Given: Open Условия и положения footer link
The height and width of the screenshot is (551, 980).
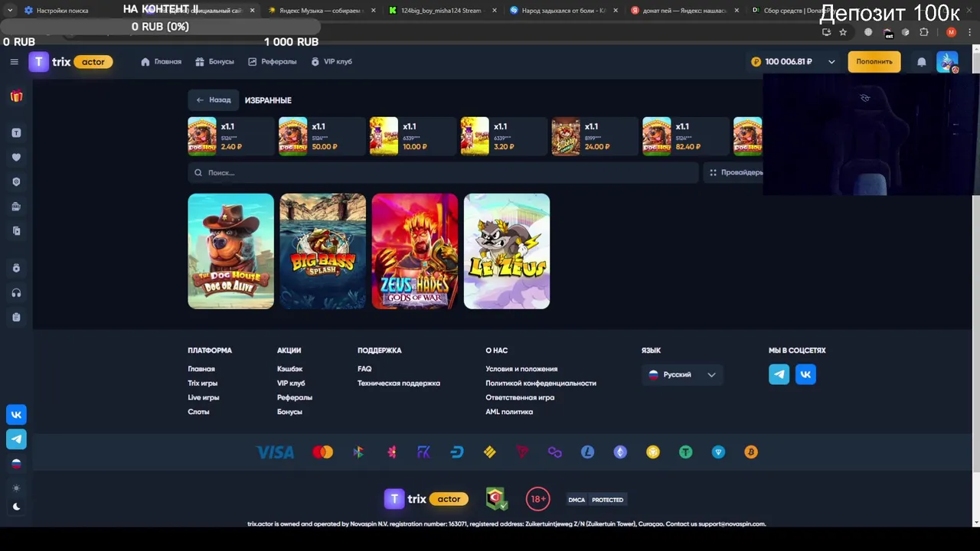Looking at the screenshot, I should coord(521,369).
